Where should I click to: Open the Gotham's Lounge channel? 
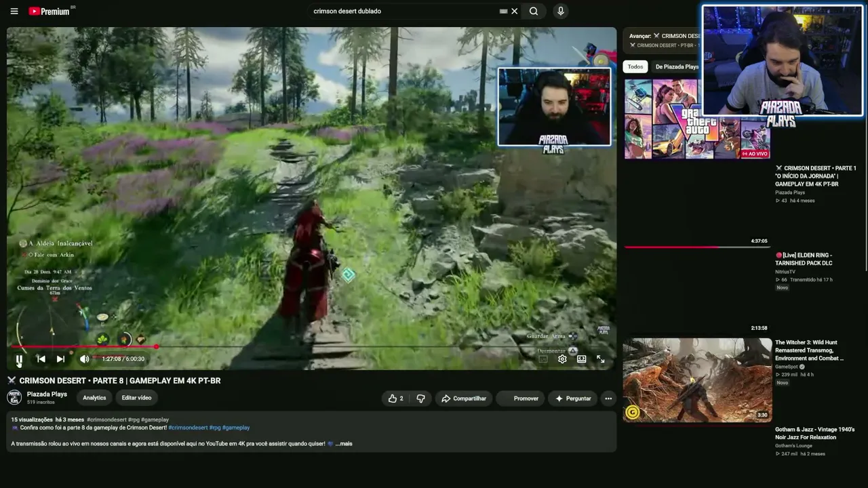click(793, 445)
